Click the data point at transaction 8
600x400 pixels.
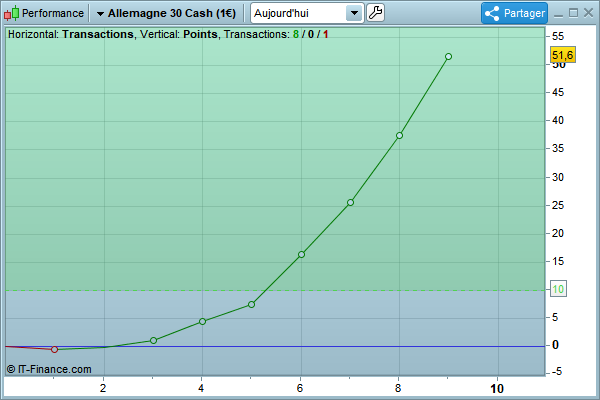point(399,136)
